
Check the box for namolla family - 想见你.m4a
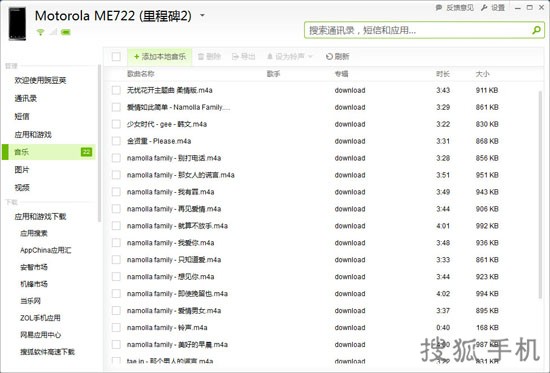point(116,277)
